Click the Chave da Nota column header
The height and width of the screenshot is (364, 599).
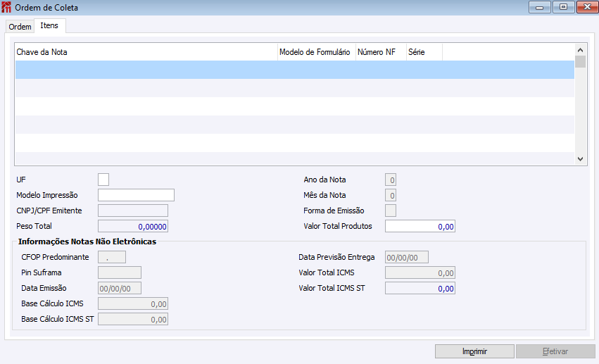[x=146, y=52]
